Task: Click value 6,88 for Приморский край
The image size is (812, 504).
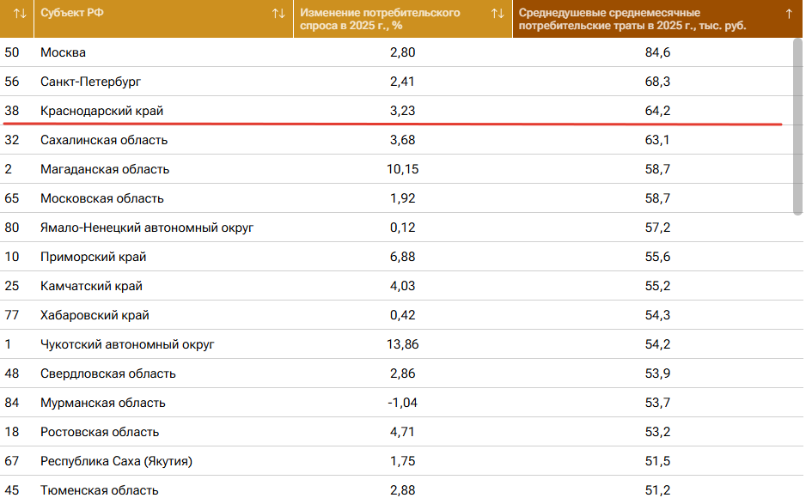Action: click(403, 258)
